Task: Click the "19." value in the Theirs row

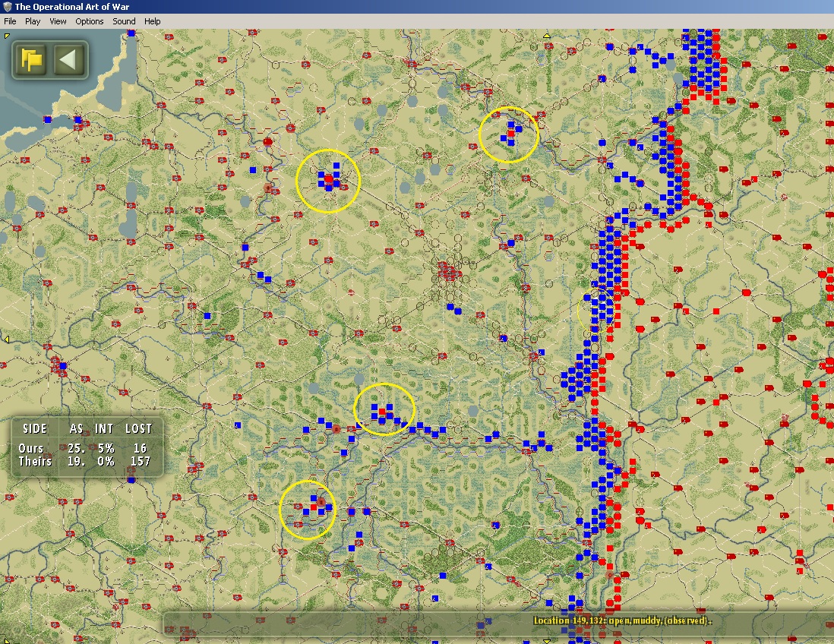Action: click(77, 461)
